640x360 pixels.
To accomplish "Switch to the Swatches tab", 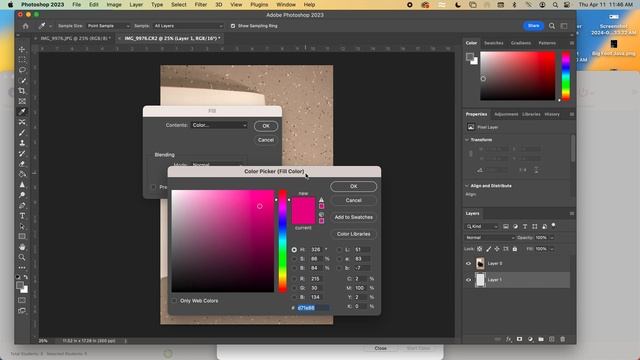I will pos(493,43).
